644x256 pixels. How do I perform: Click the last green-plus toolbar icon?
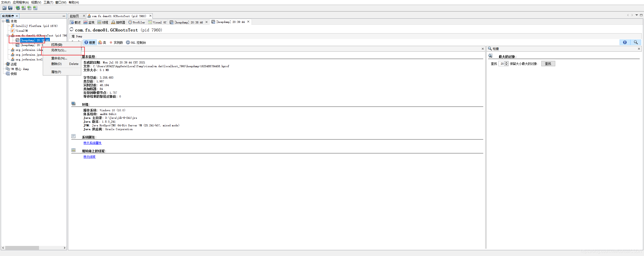(35, 8)
